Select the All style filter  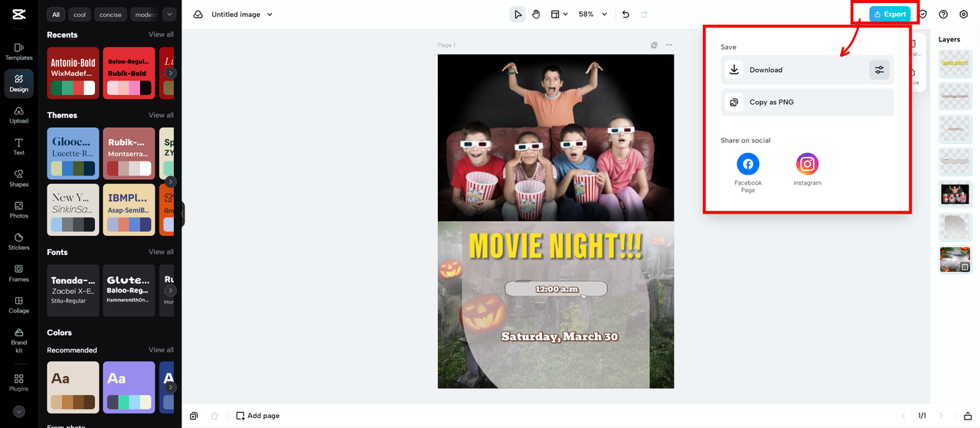(x=56, y=15)
